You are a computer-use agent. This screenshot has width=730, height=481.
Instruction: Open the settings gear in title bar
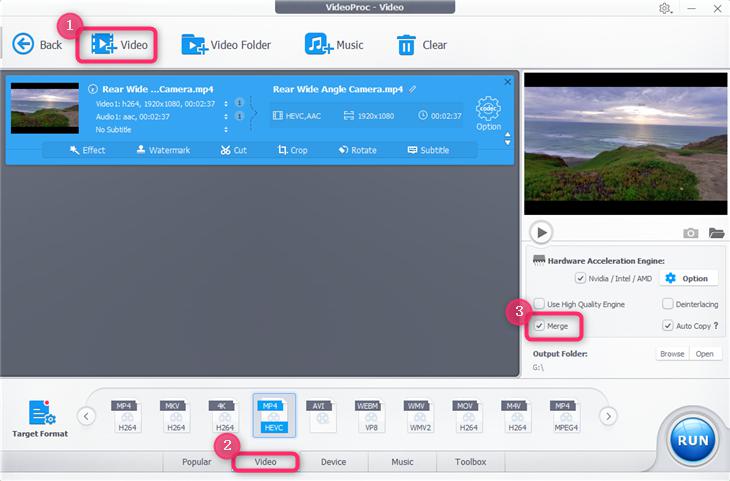(665, 8)
